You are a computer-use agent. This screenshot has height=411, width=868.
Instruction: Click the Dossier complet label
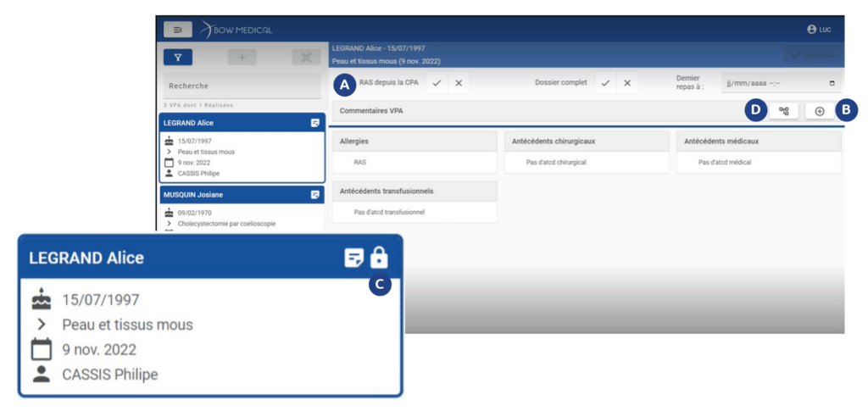coord(561,82)
